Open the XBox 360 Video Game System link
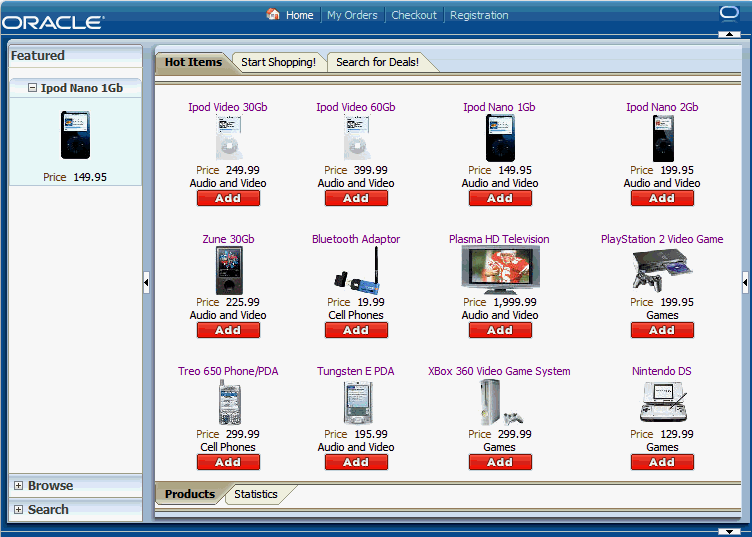Viewport: 752px width, 537px height. click(499, 371)
